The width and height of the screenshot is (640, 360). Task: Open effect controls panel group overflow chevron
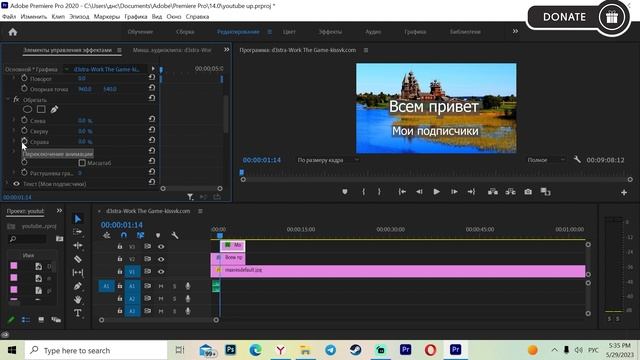click(226, 50)
